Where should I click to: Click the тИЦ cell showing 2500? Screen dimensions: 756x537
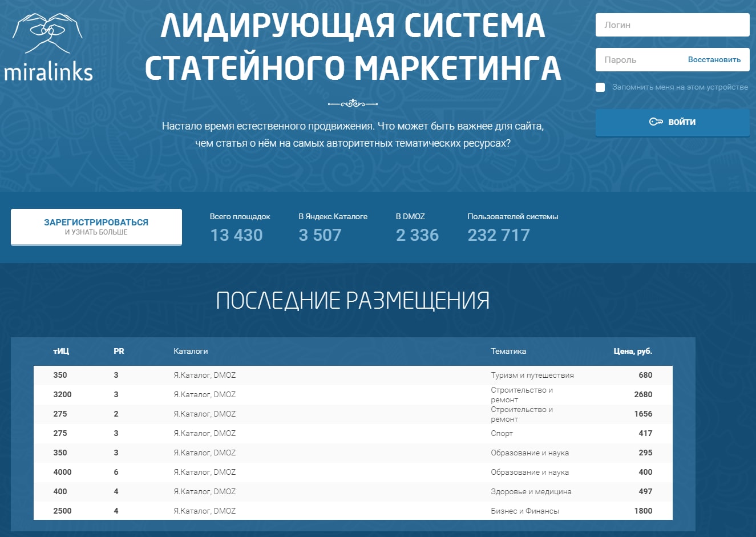pos(62,511)
